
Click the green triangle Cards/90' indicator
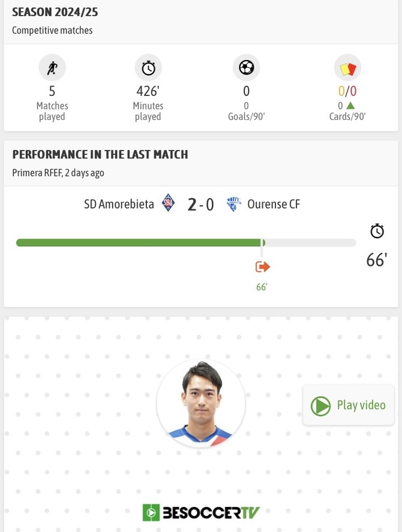pos(350,106)
